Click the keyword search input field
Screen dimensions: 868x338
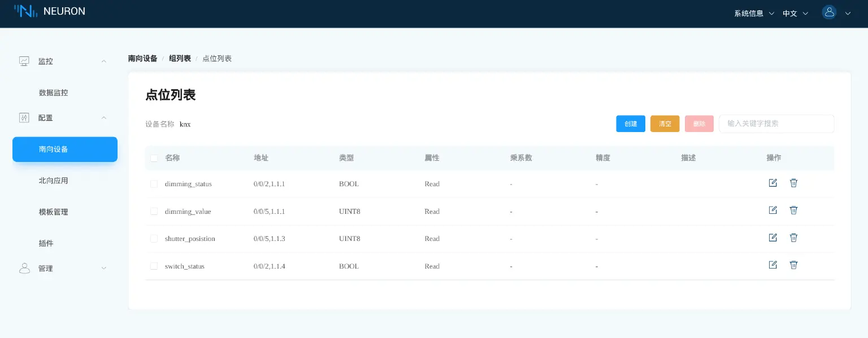[776, 124]
